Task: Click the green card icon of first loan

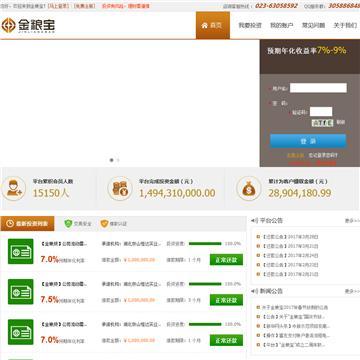Action: pos(21,251)
